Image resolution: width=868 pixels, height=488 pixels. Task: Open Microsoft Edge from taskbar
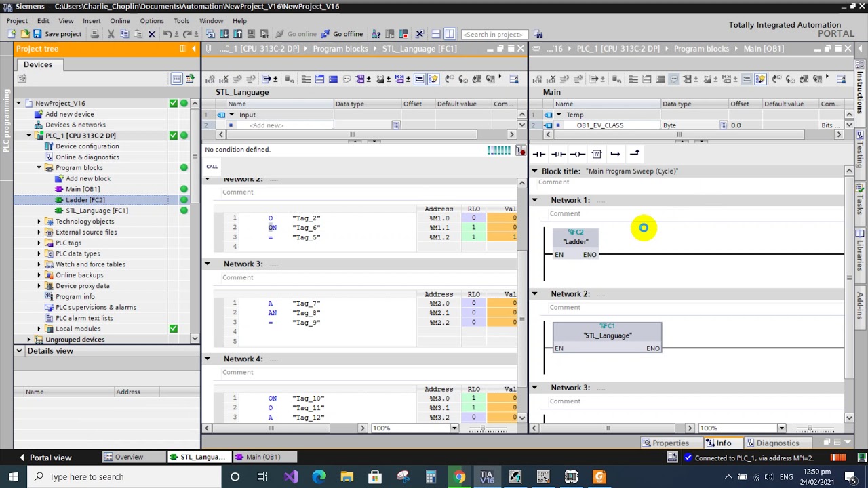[x=319, y=477]
